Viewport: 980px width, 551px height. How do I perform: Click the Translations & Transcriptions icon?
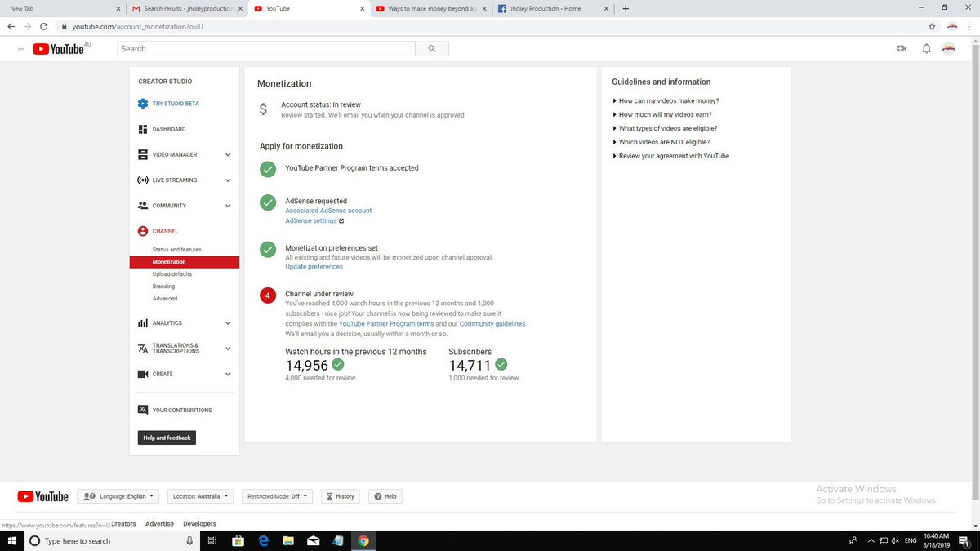click(143, 349)
